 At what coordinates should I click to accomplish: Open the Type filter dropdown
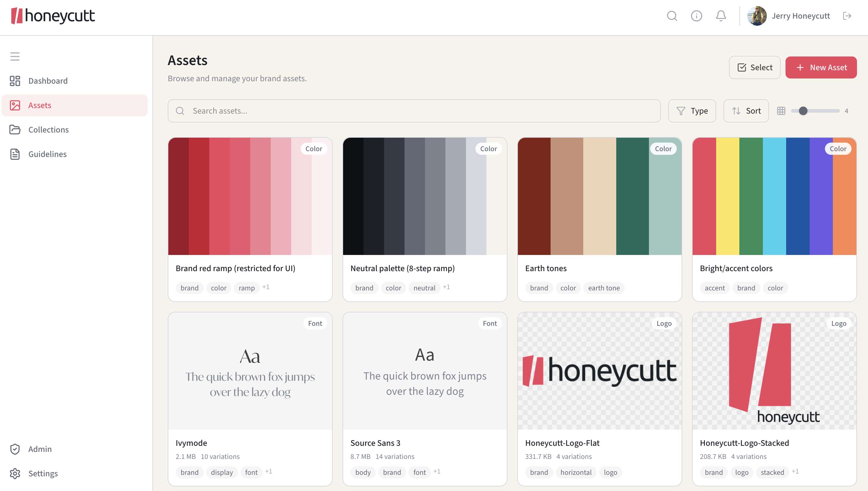[692, 111]
